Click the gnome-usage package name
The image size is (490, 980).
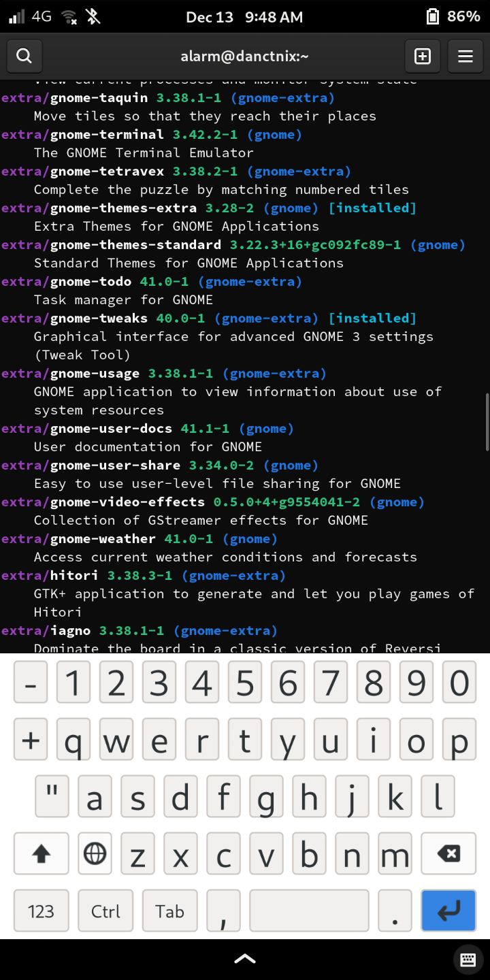point(95,374)
